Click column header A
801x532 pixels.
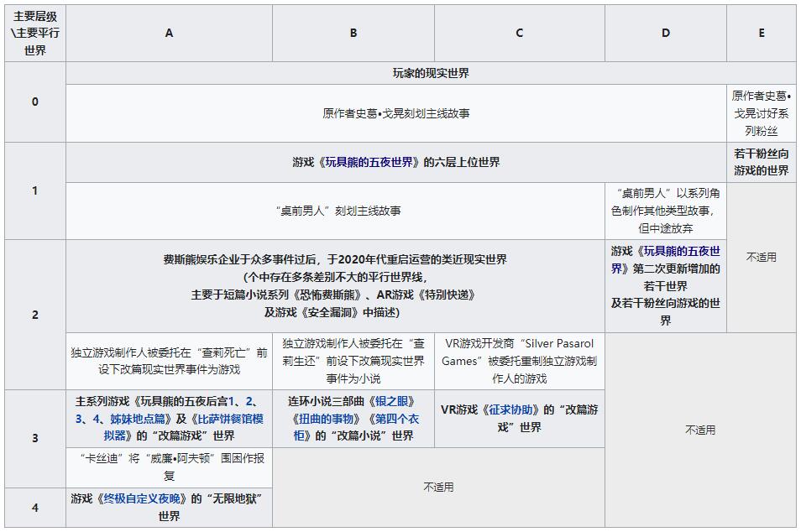tap(169, 34)
